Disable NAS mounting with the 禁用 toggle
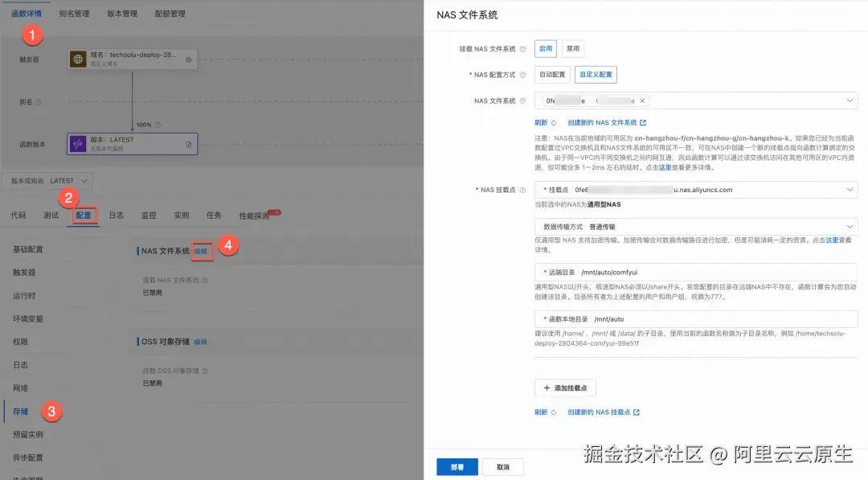The width and height of the screenshot is (868, 480). tap(572, 48)
